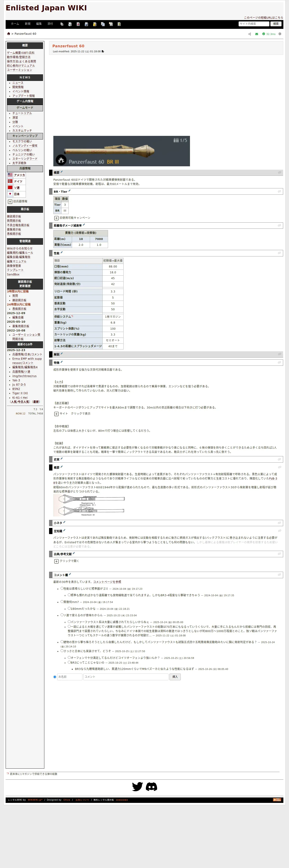289x868 pixels.
Task: Click the Soviet flag icon
Action: pos(10,187)
